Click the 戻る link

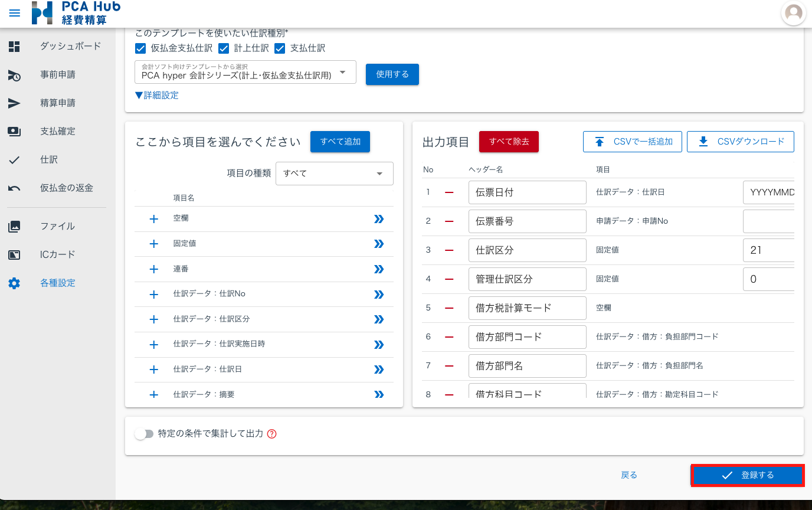629,475
